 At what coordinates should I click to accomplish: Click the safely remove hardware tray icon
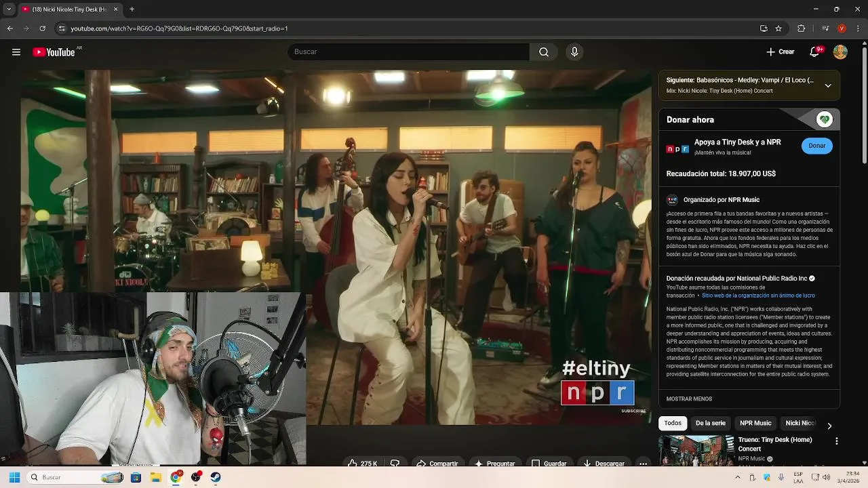tap(753, 477)
